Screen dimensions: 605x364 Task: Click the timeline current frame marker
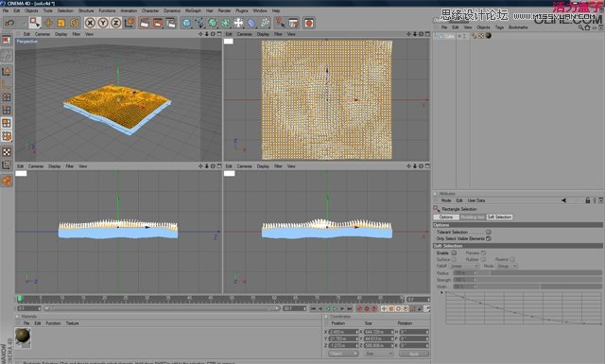tap(20, 299)
